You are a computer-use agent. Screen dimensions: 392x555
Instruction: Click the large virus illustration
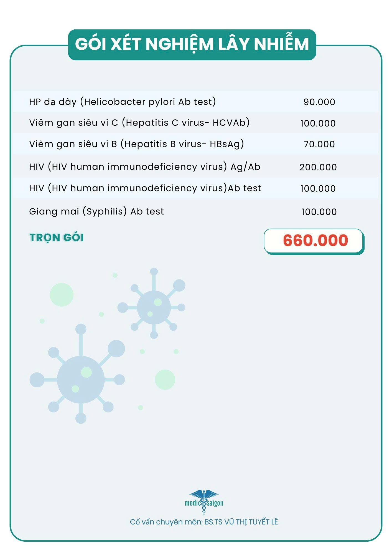click(x=80, y=379)
